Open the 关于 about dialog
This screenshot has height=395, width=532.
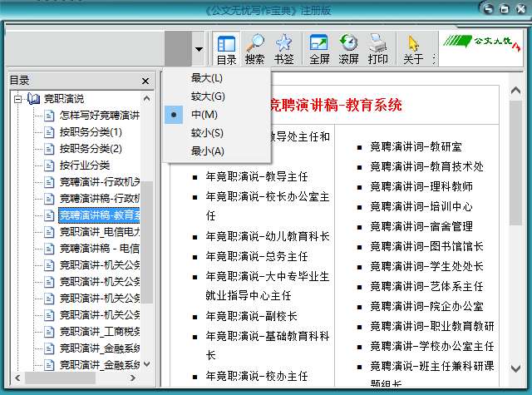(x=413, y=50)
